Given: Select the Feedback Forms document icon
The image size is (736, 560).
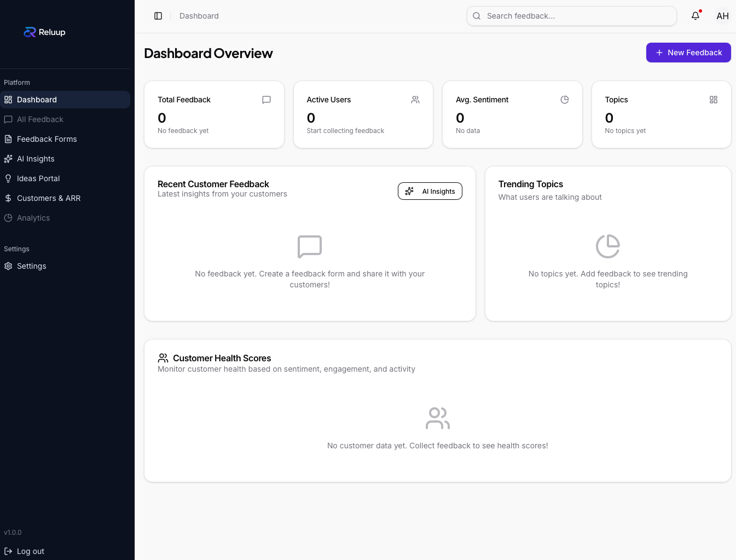Looking at the screenshot, I should (x=8, y=139).
